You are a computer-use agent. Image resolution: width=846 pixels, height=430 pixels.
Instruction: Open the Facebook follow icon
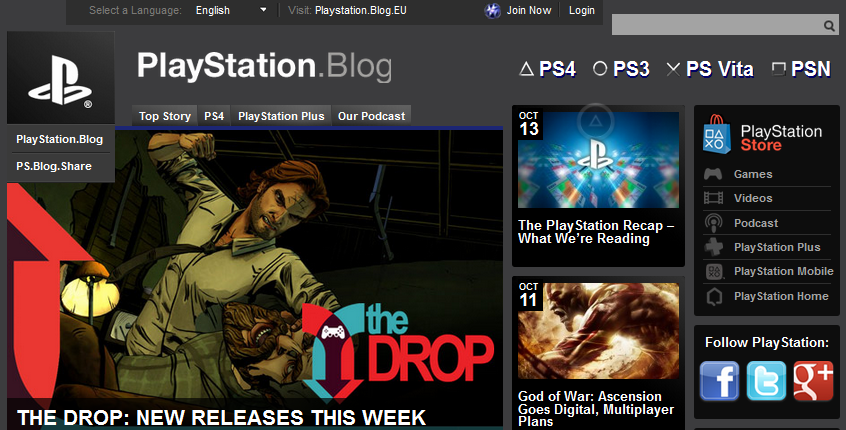(x=719, y=381)
